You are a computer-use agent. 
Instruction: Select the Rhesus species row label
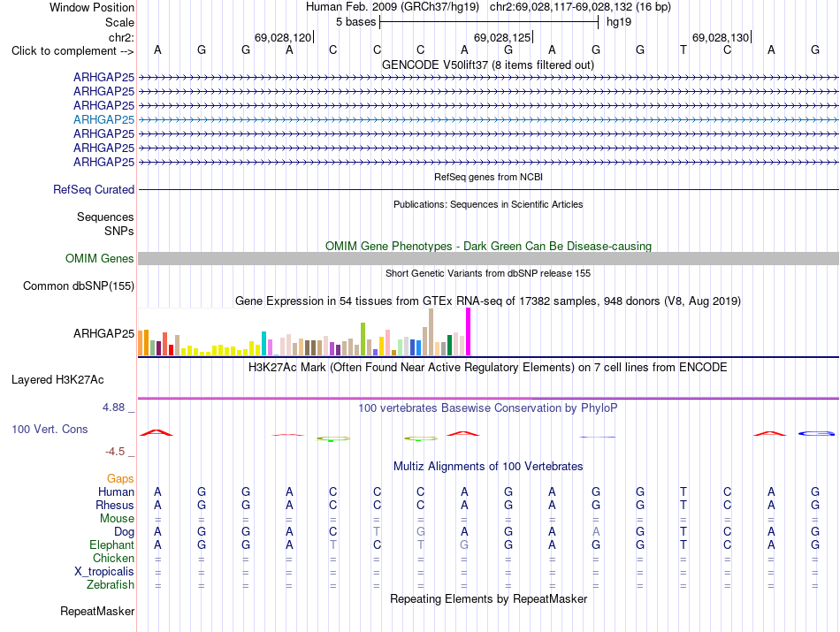(115, 505)
